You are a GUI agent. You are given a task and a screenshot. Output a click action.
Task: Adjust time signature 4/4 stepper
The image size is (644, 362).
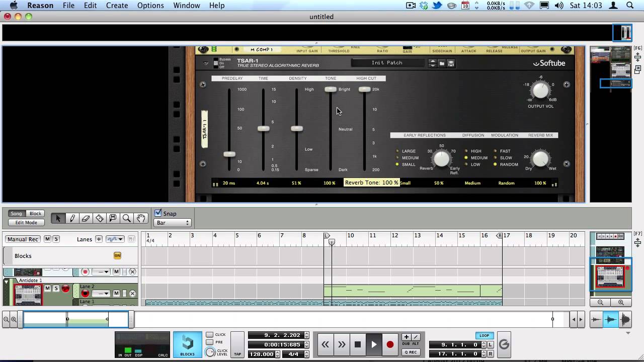point(306,354)
